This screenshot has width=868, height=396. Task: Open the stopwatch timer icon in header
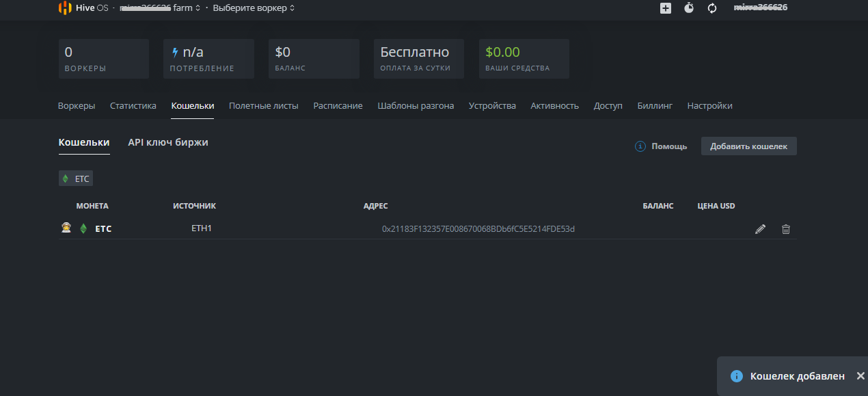[689, 8]
